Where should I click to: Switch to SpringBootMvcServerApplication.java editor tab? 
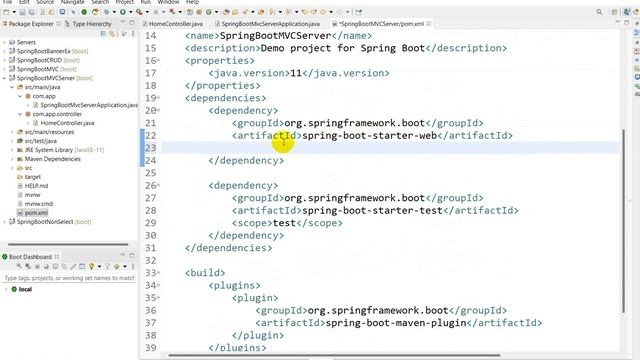(270, 24)
